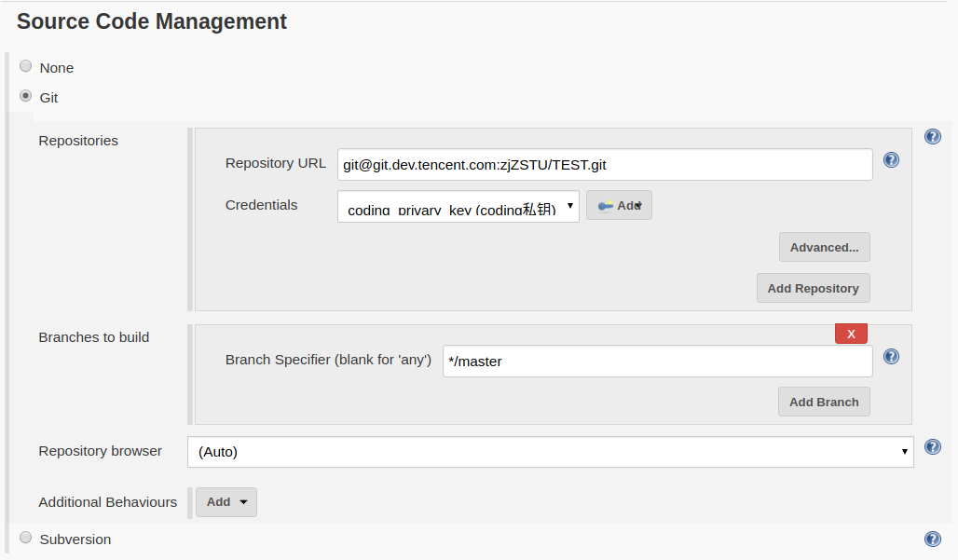958x560 pixels.
Task: Show help for Branch Specifier field
Action: [891, 356]
